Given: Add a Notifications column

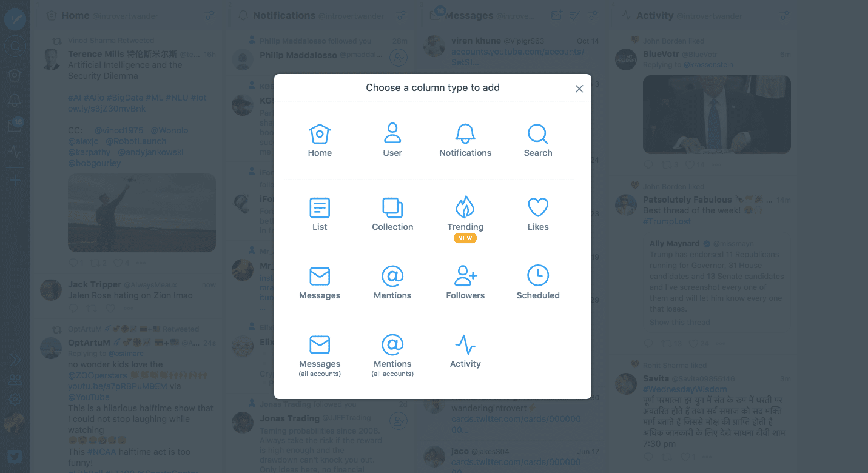Looking at the screenshot, I should (x=465, y=141).
